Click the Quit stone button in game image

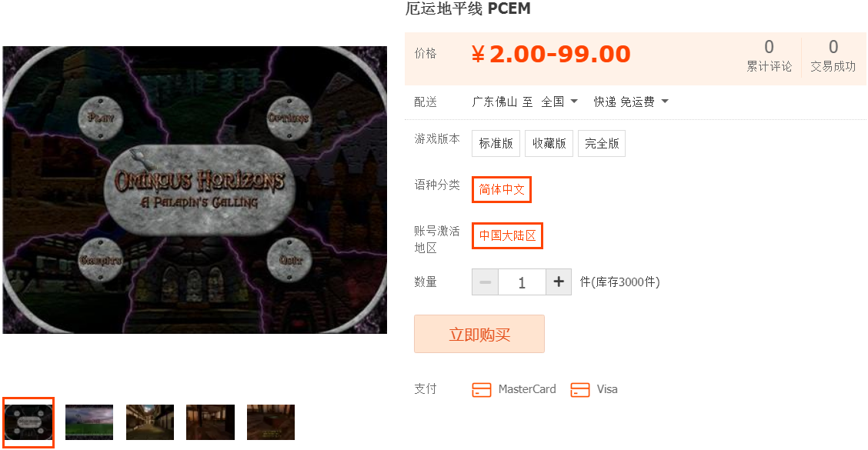tap(289, 259)
